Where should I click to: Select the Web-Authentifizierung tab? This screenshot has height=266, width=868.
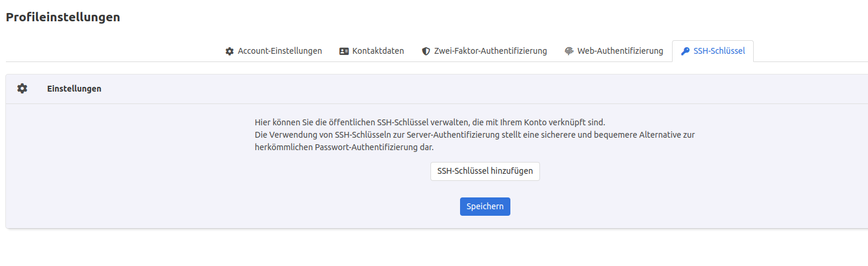[x=620, y=51]
